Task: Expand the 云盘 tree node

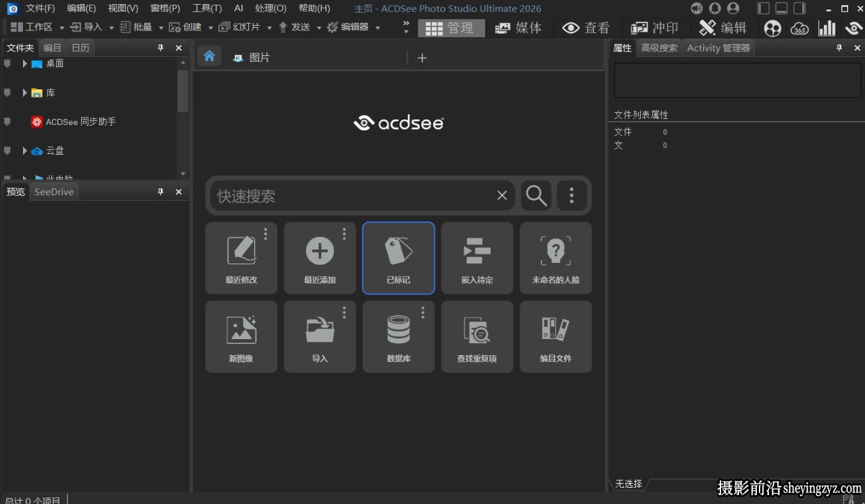Action: click(x=24, y=151)
